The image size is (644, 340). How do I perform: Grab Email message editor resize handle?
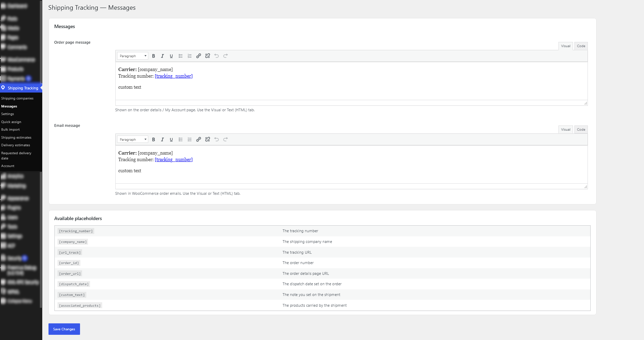click(x=585, y=187)
